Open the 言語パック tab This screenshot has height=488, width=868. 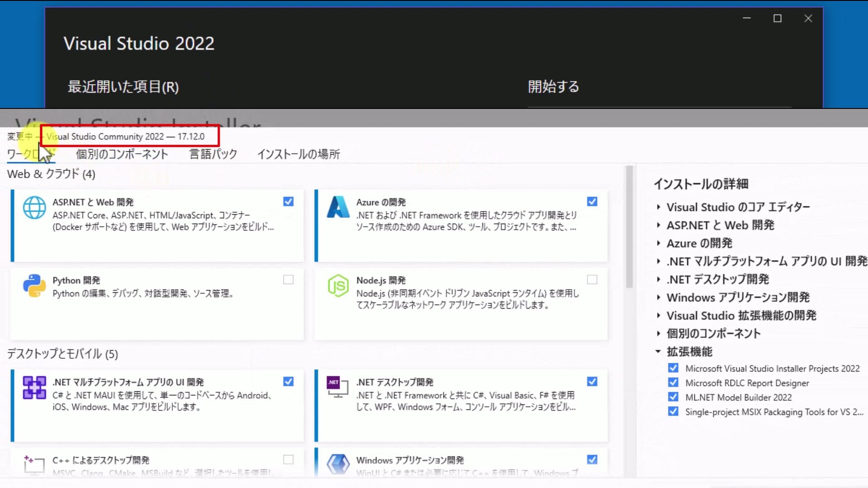pyautogui.click(x=213, y=154)
